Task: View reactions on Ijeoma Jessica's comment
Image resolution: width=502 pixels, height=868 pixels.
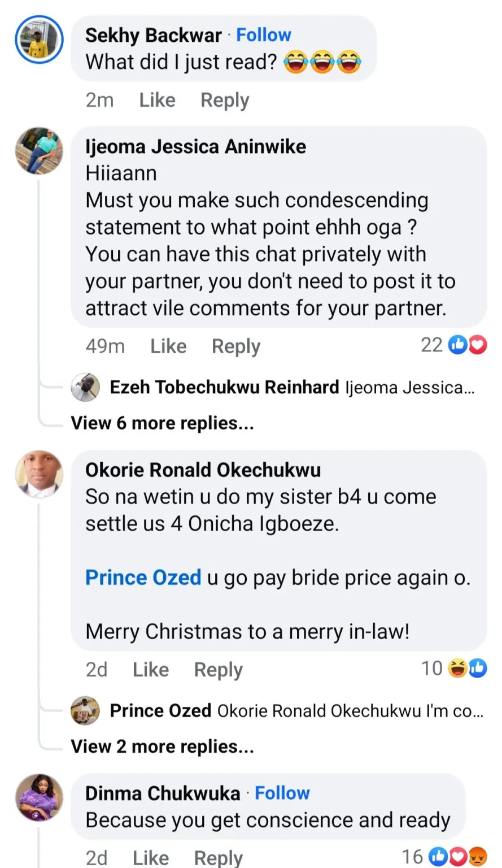Action: pos(453,345)
